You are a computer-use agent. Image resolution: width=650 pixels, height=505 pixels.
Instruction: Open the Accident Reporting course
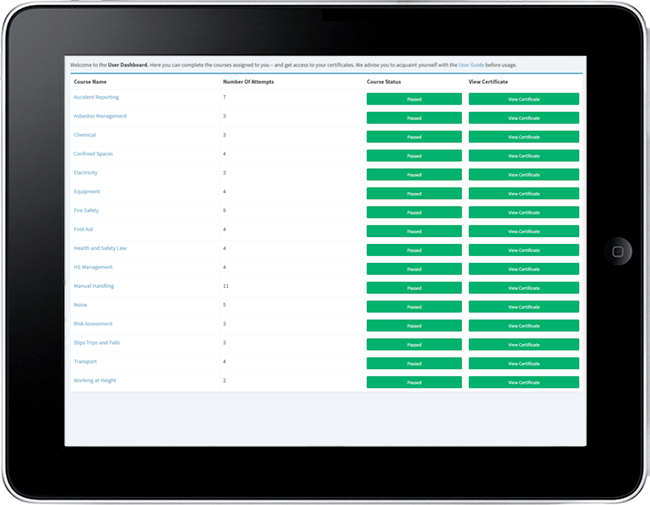[x=94, y=98]
